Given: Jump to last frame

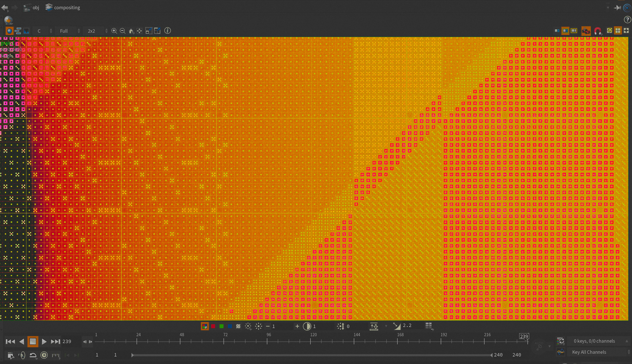Looking at the screenshot, I should (56, 341).
